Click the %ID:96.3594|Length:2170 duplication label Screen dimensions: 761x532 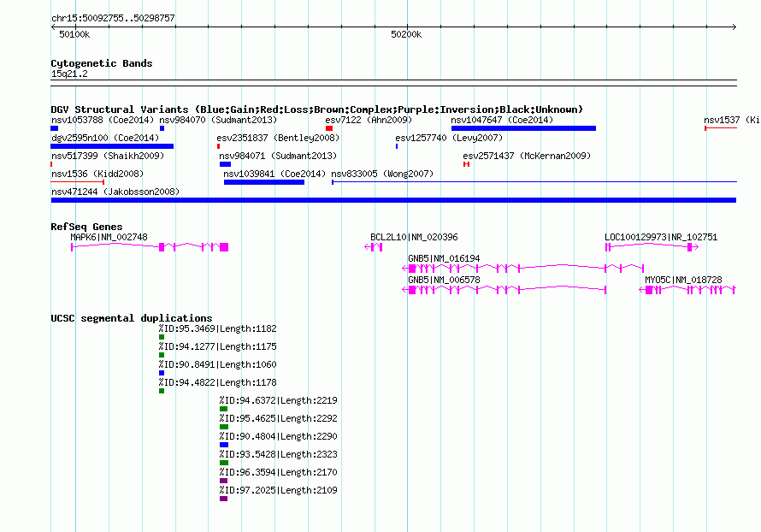coord(278,472)
